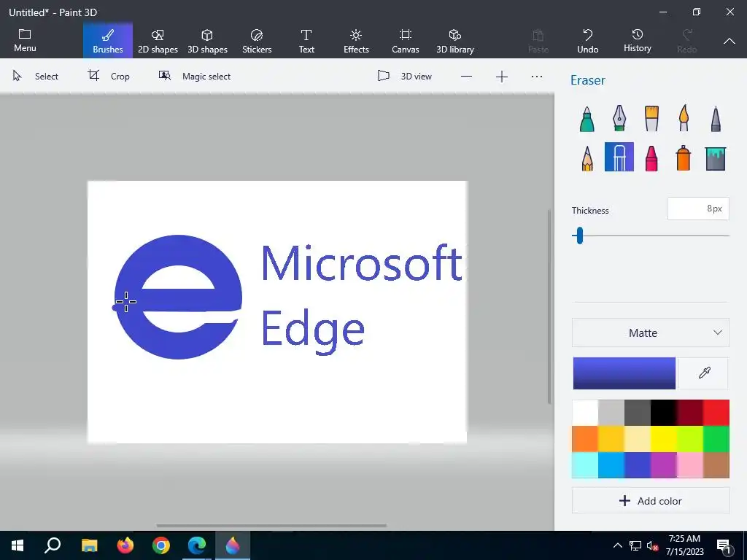The height and width of the screenshot is (560, 747).
Task: Click the Add color button
Action: click(650, 500)
